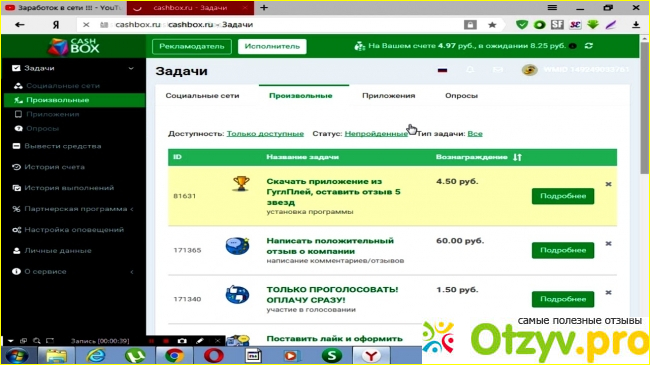Open task Написать положительный отзыв о компании
Viewport: 650px width, 365px height.
coord(330,246)
